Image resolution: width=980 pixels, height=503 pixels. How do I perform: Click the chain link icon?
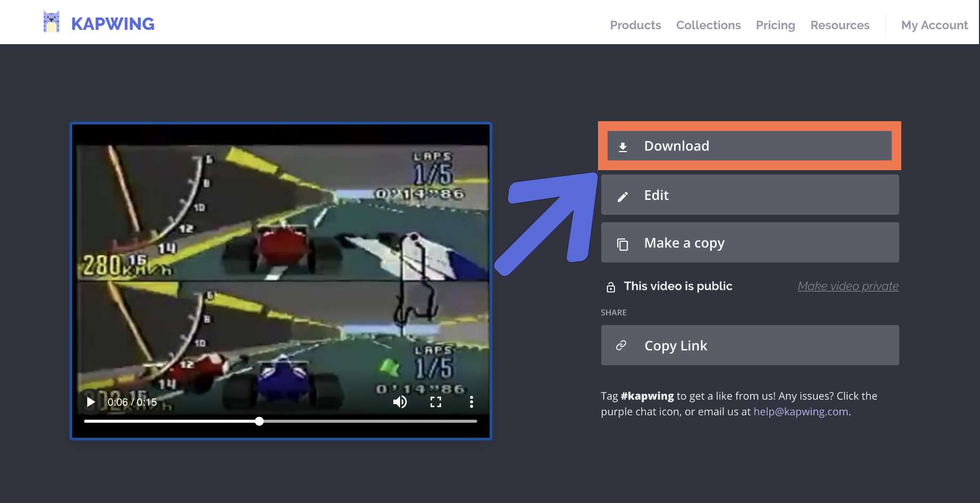[621, 346]
